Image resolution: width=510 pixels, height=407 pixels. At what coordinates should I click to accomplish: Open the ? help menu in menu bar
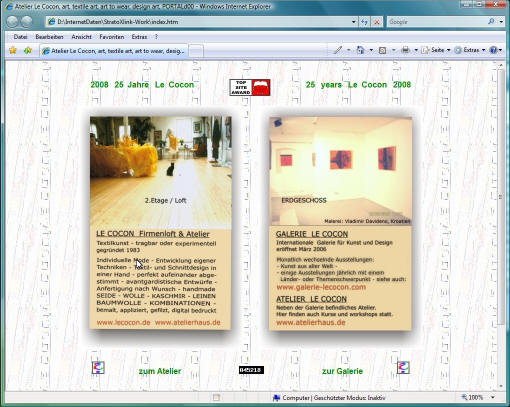[156, 37]
